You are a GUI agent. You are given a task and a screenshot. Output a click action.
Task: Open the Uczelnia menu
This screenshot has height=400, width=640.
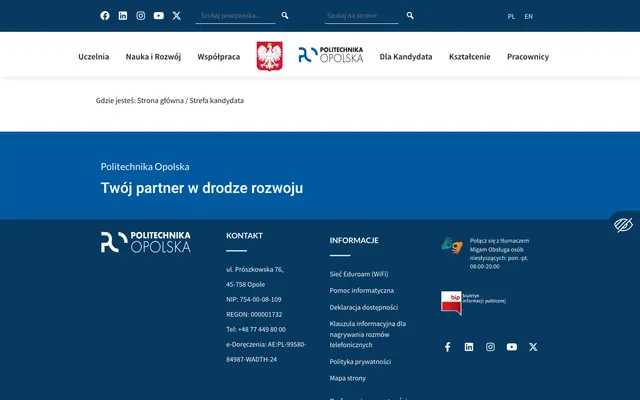93,57
